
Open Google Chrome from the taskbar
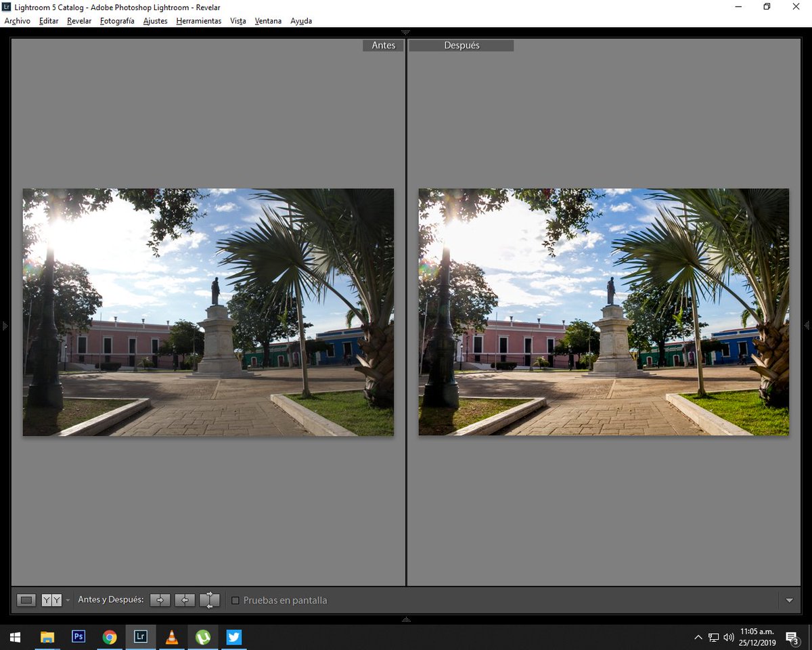click(x=110, y=637)
